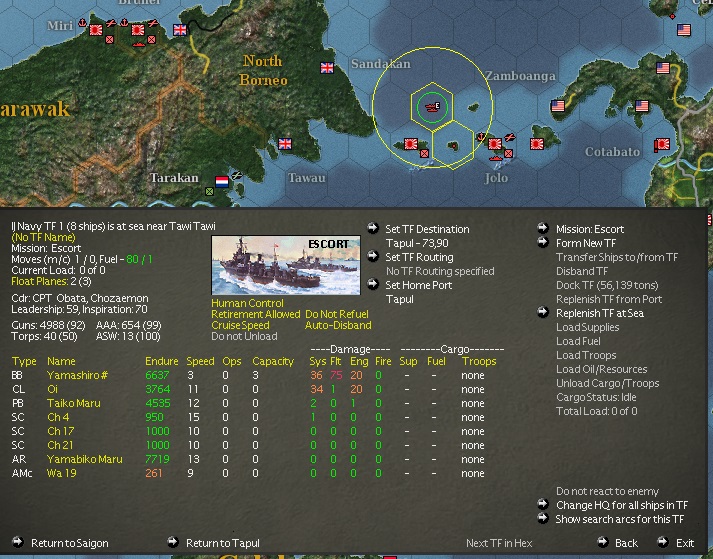Click the Transfer Ships to/from TF entry
The height and width of the screenshot is (559, 713).
pos(617,257)
